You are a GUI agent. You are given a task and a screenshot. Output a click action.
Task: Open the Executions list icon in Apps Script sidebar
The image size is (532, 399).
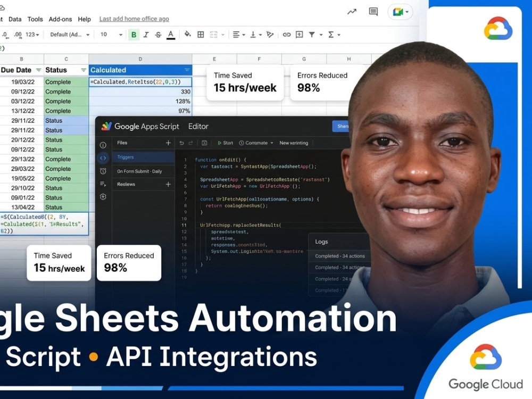[103, 184]
